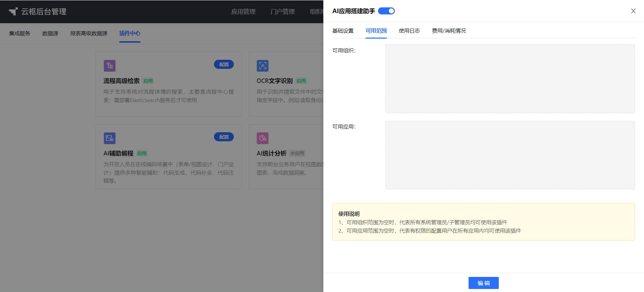Click the AI辅助编程 plugin icon

(x=110, y=138)
